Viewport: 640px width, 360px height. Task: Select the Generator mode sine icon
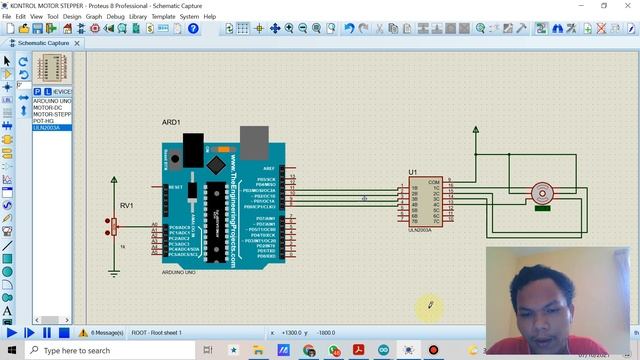(x=7, y=205)
